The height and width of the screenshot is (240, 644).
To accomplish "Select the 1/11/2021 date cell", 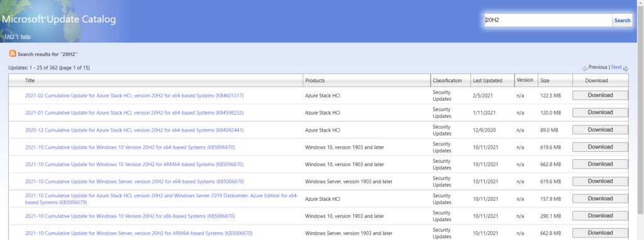I will (484, 113).
